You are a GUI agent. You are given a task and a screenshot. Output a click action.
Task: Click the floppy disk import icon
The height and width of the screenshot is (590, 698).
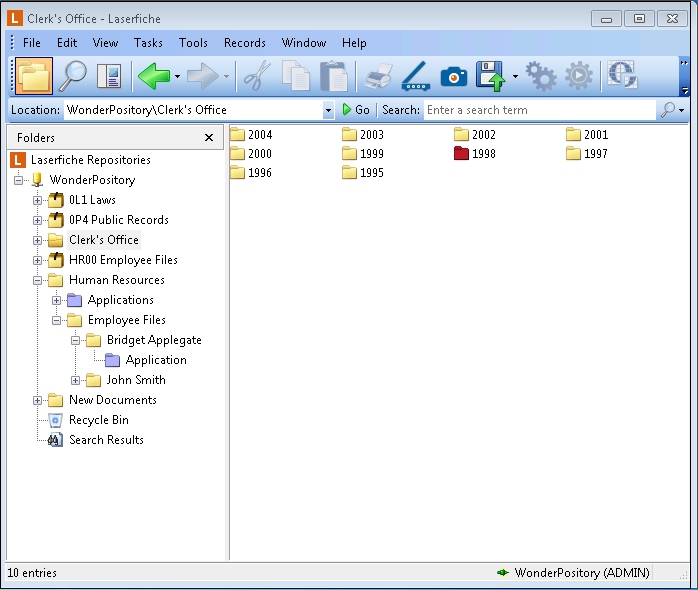pyautogui.click(x=491, y=76)
